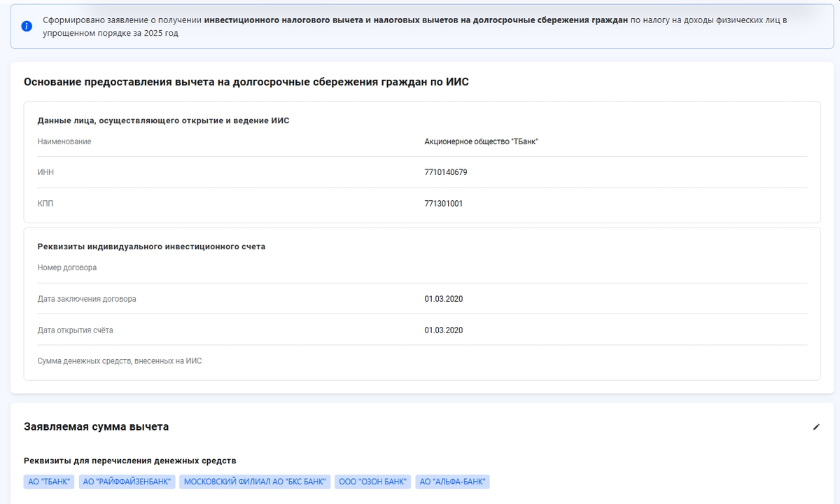The height and width of the screenshot is (504, 840).
Task: Select the КПП value 771301001
Action: [442, 204]
